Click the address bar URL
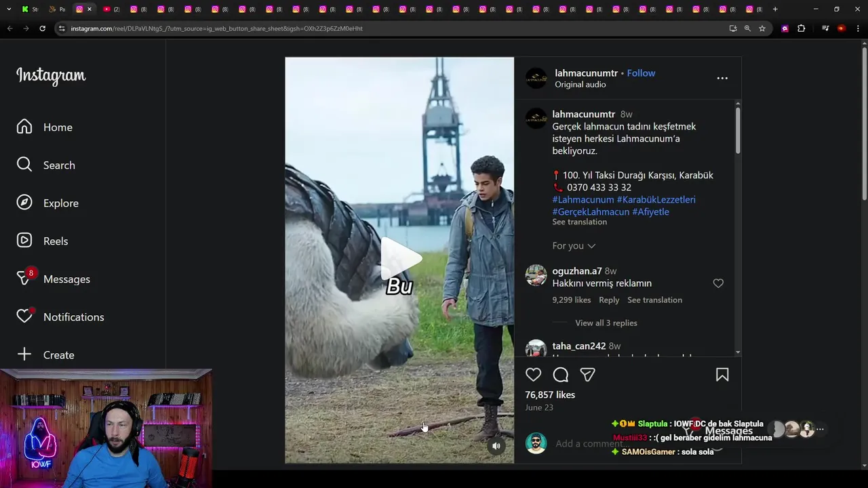Screen dimensions: 868x488 pos(217,28)
